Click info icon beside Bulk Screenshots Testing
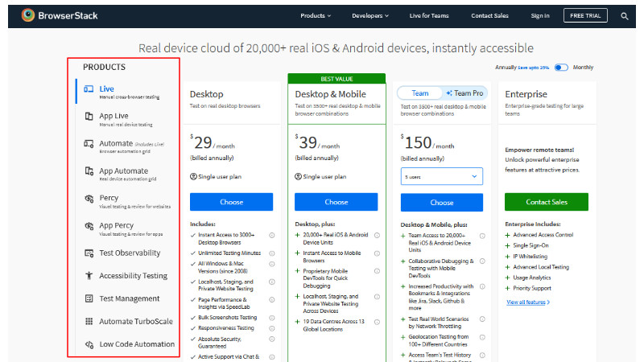 272,318
